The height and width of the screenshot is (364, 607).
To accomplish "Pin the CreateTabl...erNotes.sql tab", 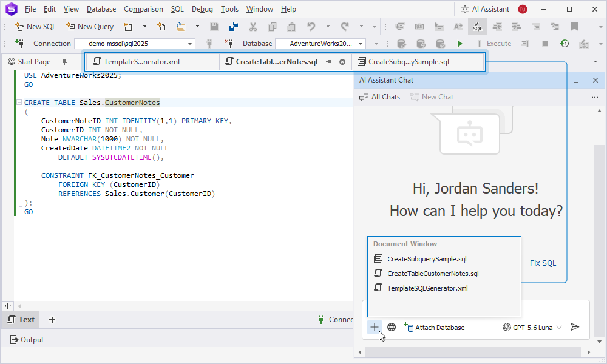I will (328, 62).
